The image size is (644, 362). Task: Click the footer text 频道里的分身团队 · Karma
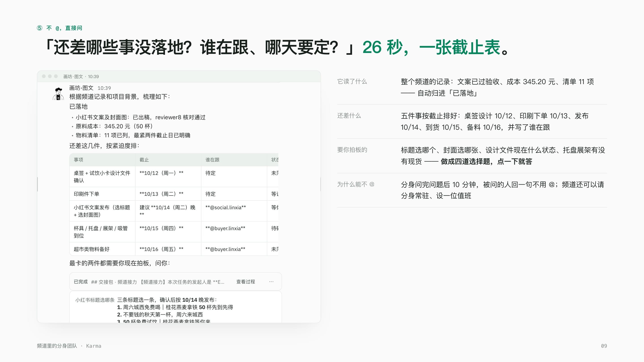tap(69, 346)
